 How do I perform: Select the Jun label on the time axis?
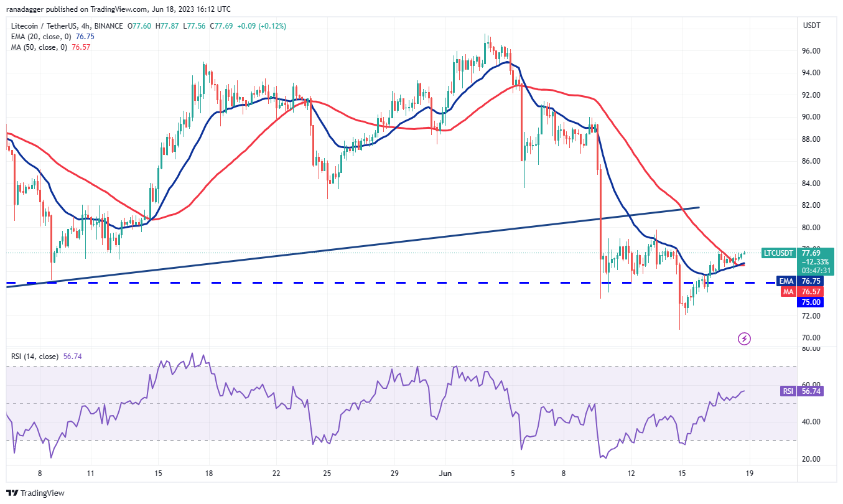444,474
